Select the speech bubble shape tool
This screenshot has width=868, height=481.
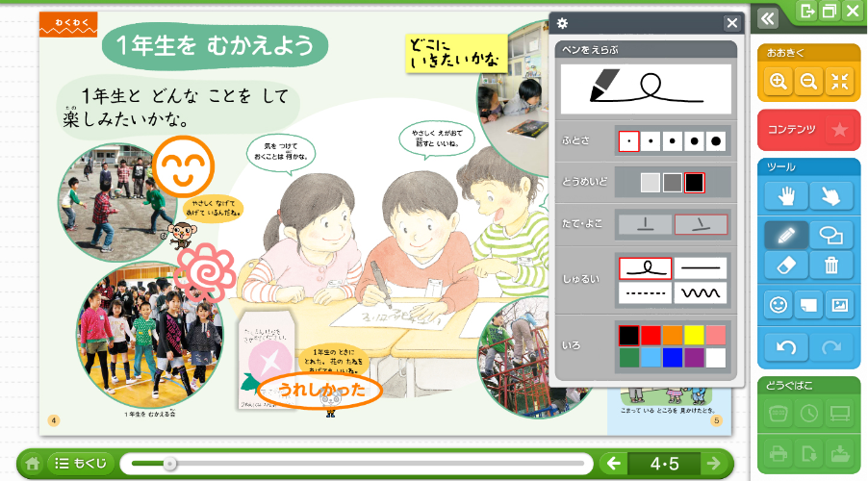click(831, 234)
